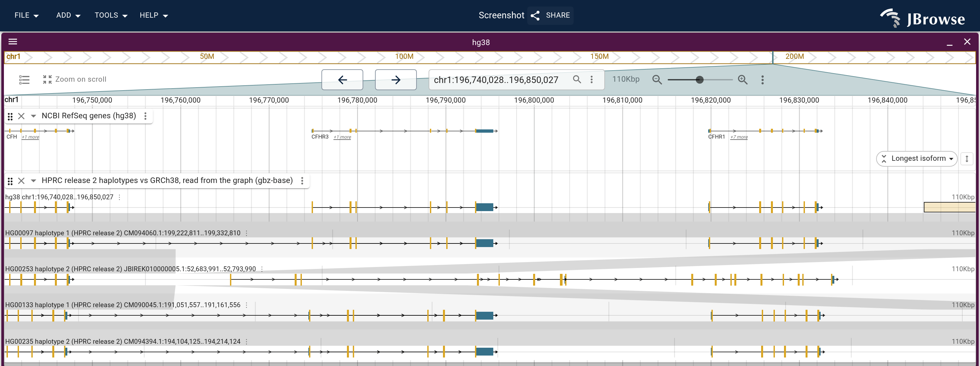Open the view options vertical dots menu

tap(762, 79)
